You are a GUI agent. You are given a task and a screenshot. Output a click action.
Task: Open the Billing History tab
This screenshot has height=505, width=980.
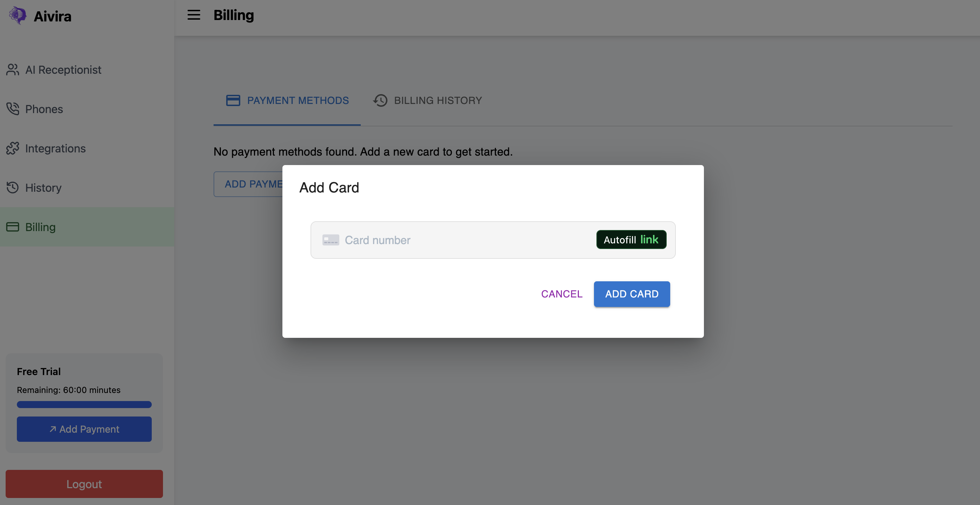coord(427,100)
